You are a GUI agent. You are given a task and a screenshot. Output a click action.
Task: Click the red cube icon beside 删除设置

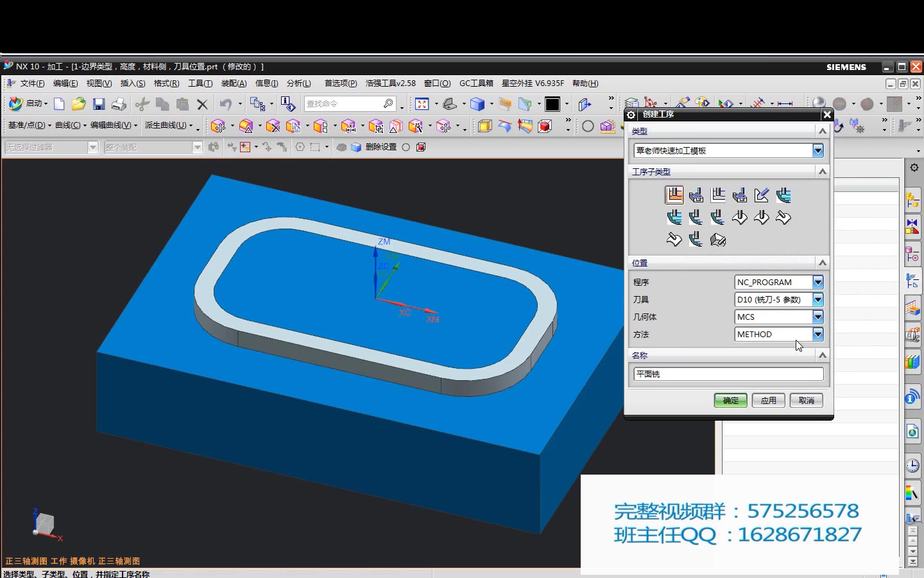(421, 147)
